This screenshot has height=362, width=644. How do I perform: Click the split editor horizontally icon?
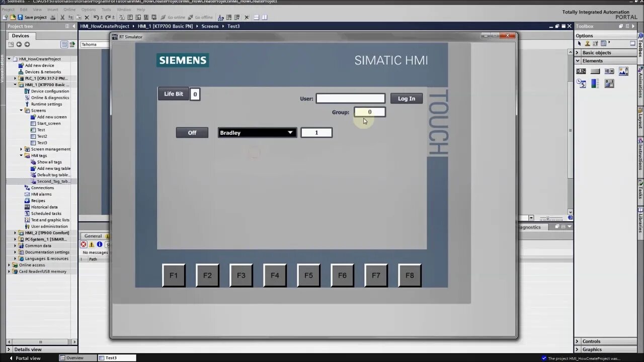point(256,17)
